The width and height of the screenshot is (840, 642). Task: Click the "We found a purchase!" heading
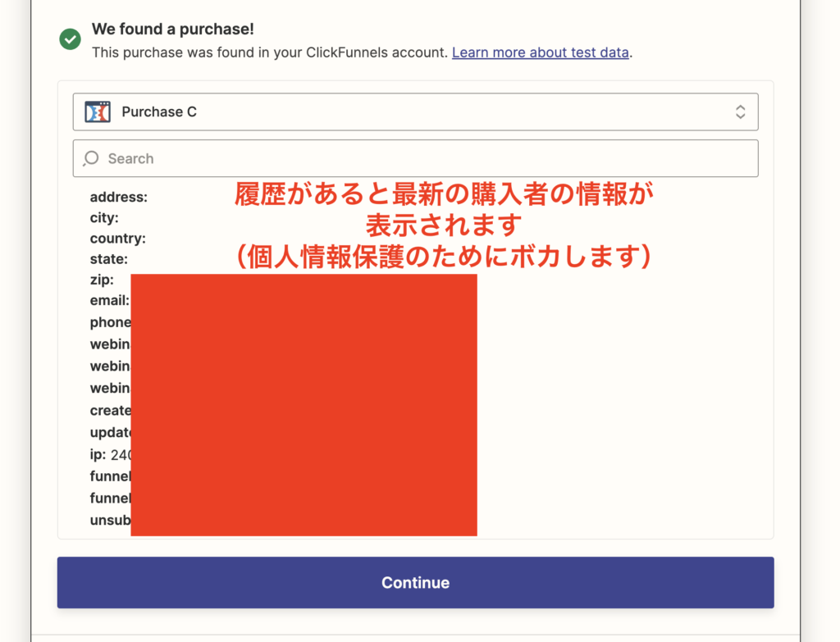172,29
